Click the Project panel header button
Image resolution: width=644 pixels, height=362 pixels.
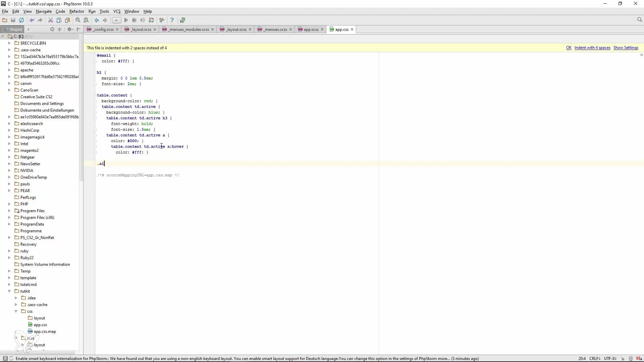click(x=13, y=29)
